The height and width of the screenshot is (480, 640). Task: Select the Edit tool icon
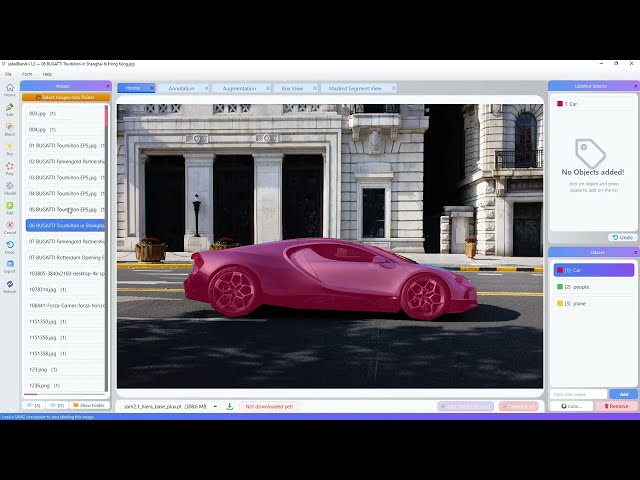(x=10, y=109)
